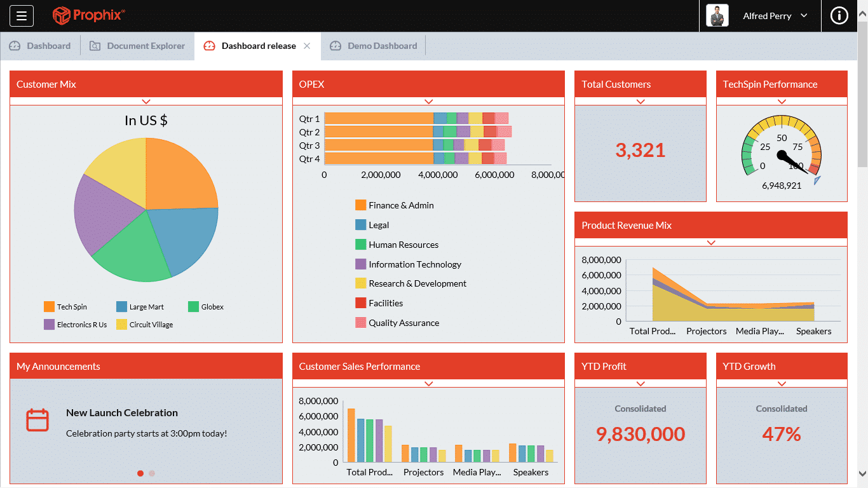The image size is (868, 488).
Task: Expand the Customer Sales Performance chevron
Action: [428, 383]
